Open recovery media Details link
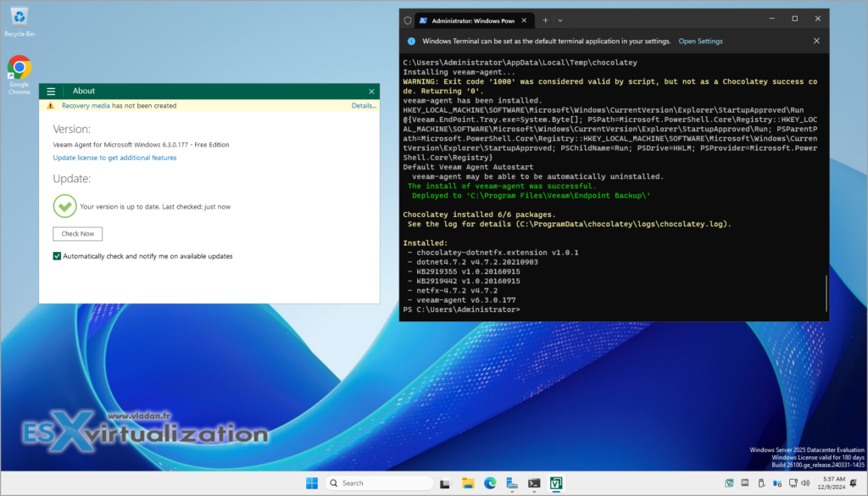The width and height of the screenshot is (868, 496). (x=364, y=105)
